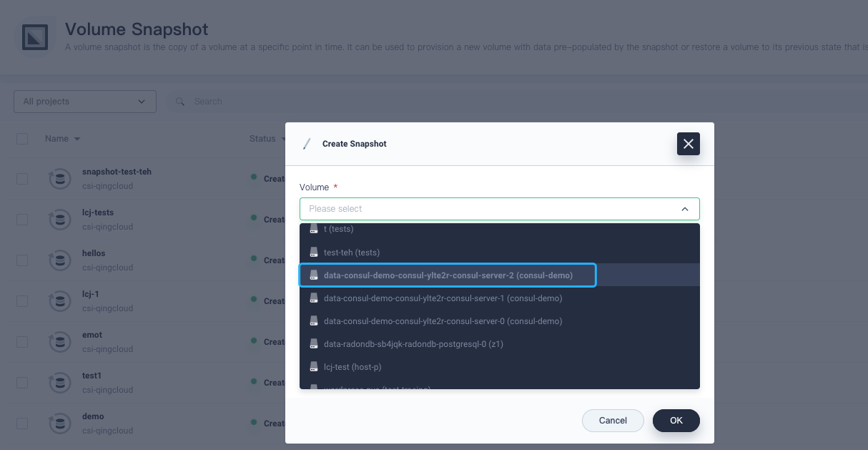Confirm snapshot creation with OK
The width and height of the screenshot is (868, 450).
pos(676,420)
